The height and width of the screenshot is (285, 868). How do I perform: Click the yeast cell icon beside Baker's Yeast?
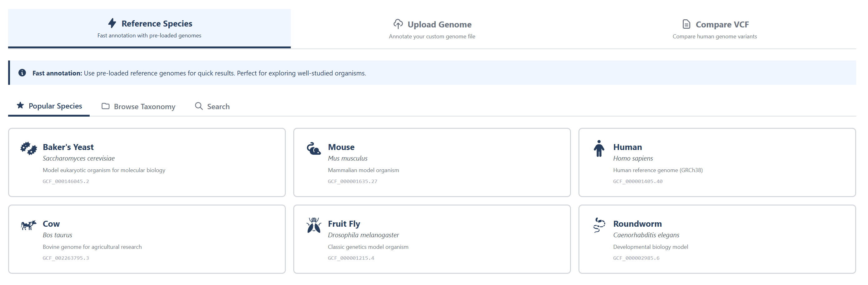click(x=29, y=148)
